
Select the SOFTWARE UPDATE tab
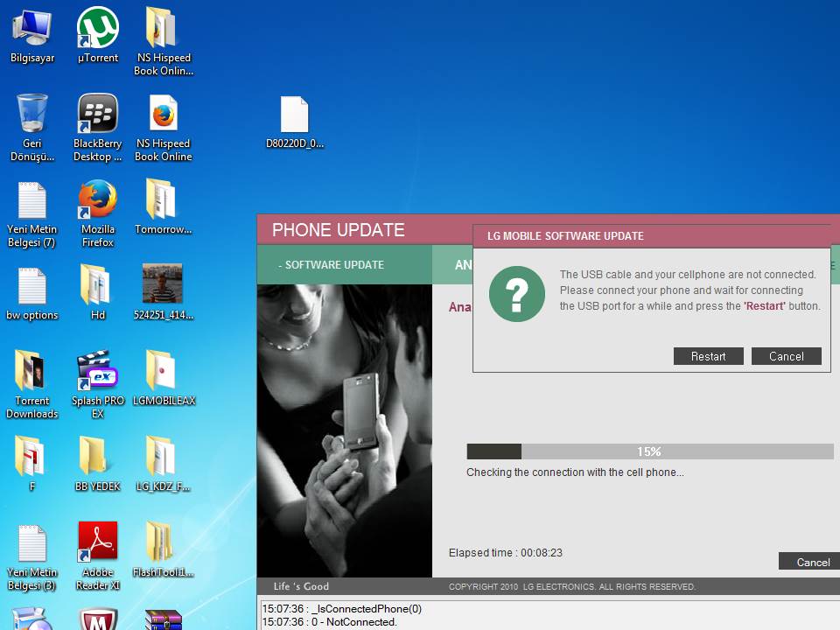(x=345, y=264)
